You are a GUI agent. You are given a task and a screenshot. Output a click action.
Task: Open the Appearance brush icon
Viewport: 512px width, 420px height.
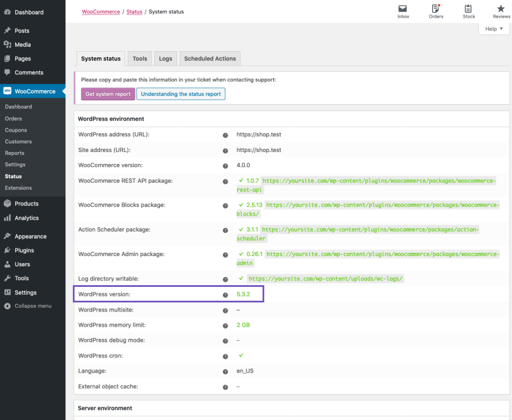pyautogui.click(x=7, y=236)
